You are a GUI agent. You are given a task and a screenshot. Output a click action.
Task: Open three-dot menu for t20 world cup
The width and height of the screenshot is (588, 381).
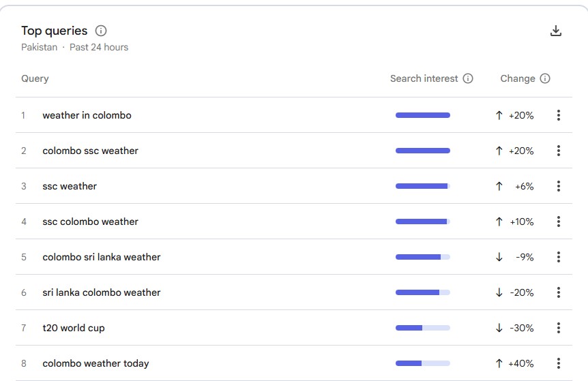(x=558, y=328)
